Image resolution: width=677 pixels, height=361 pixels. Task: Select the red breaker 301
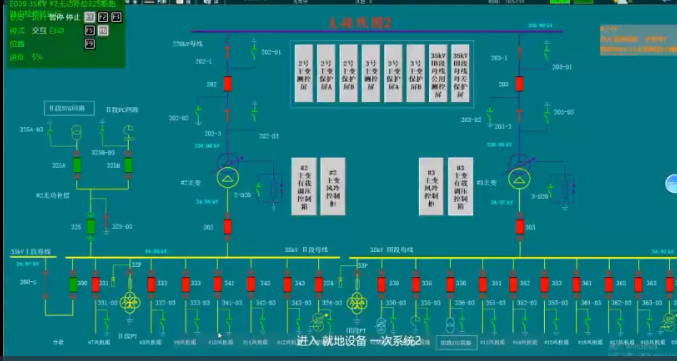pos(228,227)
